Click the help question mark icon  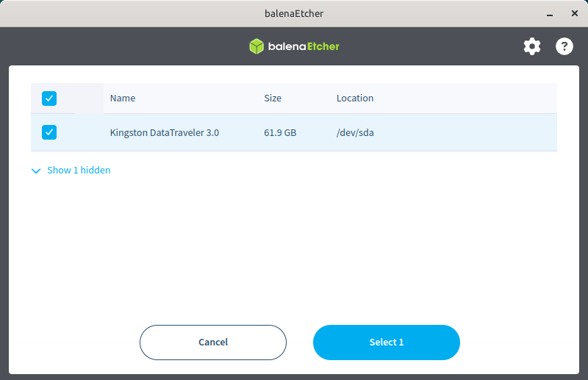[564, 46]
